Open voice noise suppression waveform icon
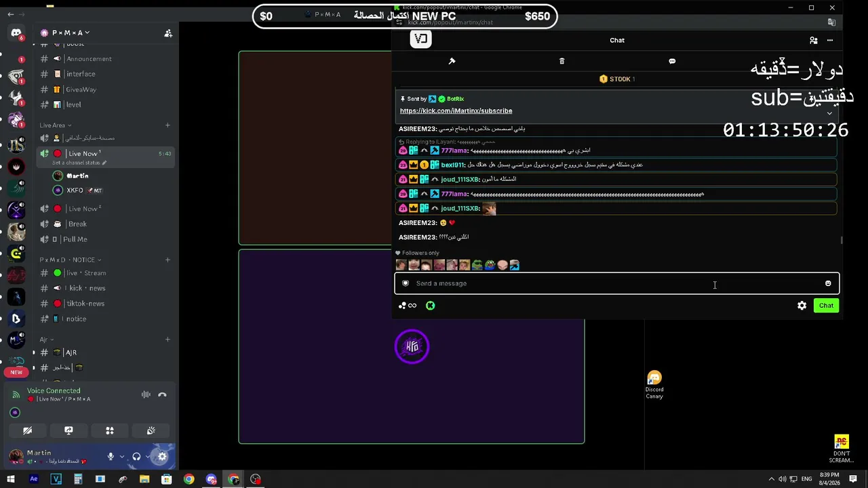Image resolution: width=868 pixels, height=488 pixels. click(x=146, y=394)
